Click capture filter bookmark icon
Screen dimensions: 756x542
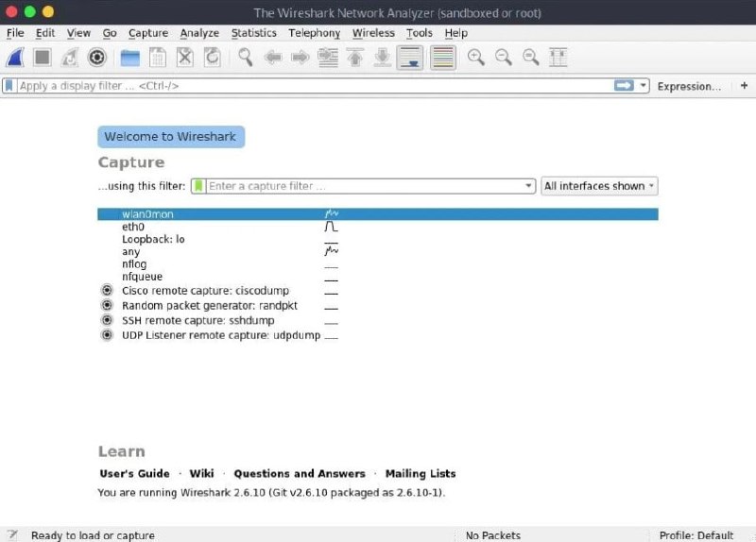pos(198,186)
